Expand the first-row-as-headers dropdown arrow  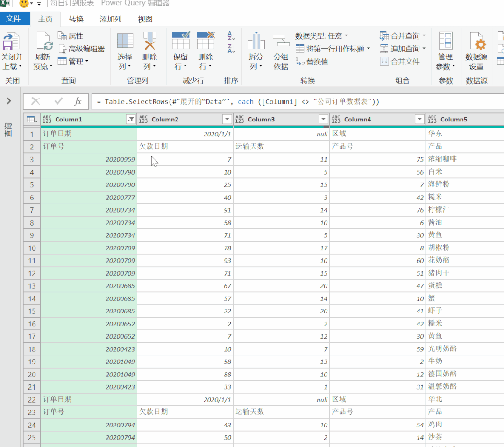[x=369, y=49]
